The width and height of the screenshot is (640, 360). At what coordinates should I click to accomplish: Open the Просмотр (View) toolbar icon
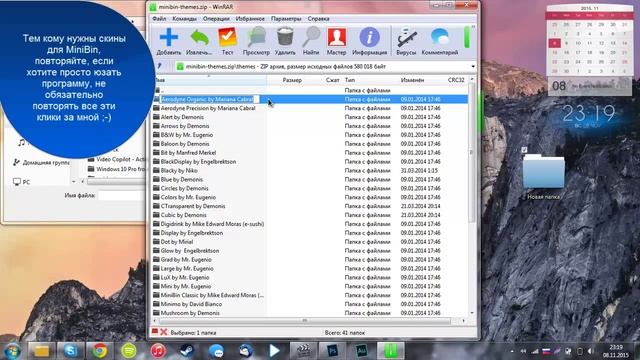[256, 38]
